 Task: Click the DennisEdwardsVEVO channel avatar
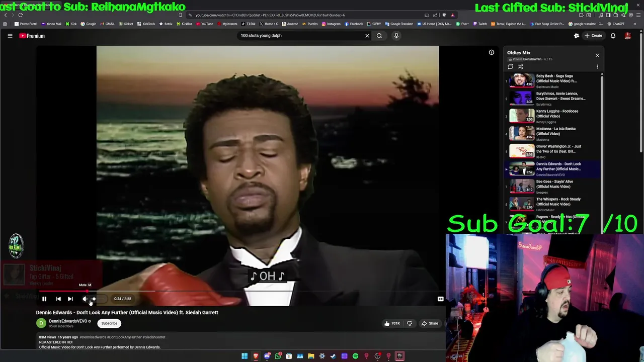(41, 323)
